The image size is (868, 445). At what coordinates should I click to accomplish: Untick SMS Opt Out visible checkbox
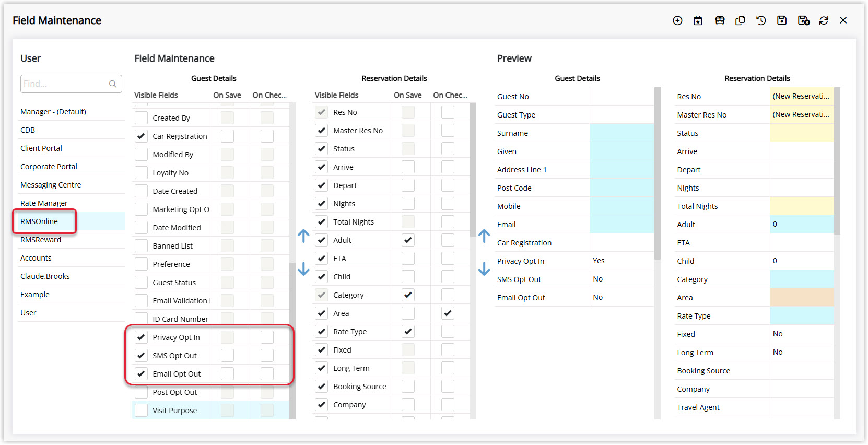tap(141, 356)
